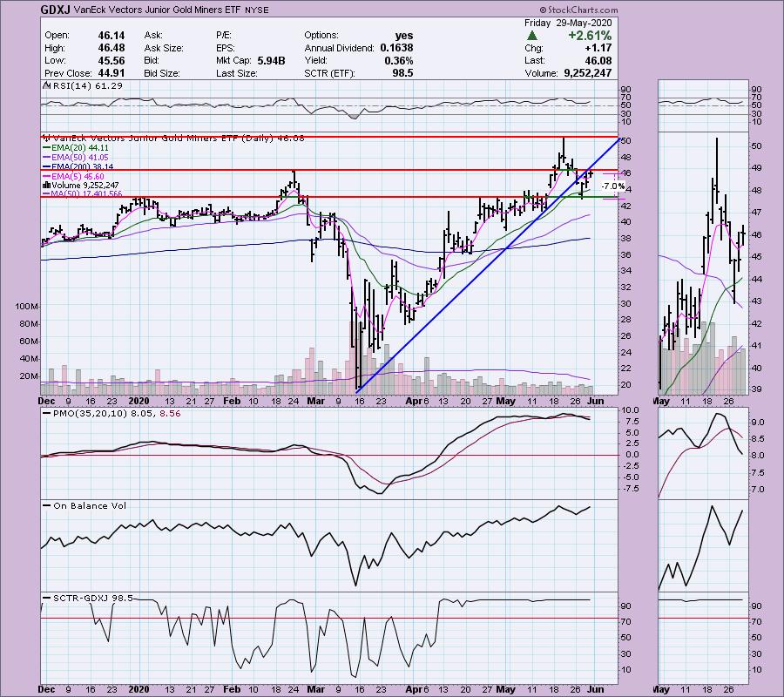
Task: Select the EMA(20) 44.11 legend entry
Action: (x=76, y=148)
